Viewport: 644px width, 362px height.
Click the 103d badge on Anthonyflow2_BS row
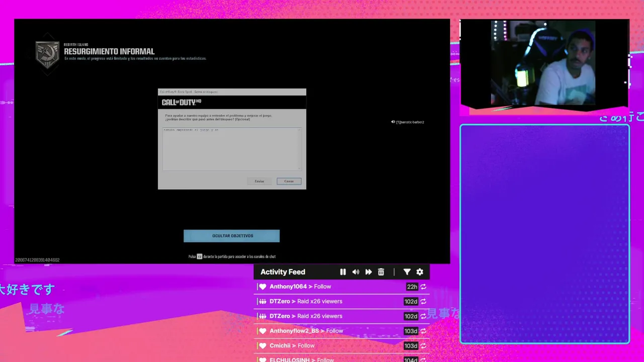pos(411,331)
